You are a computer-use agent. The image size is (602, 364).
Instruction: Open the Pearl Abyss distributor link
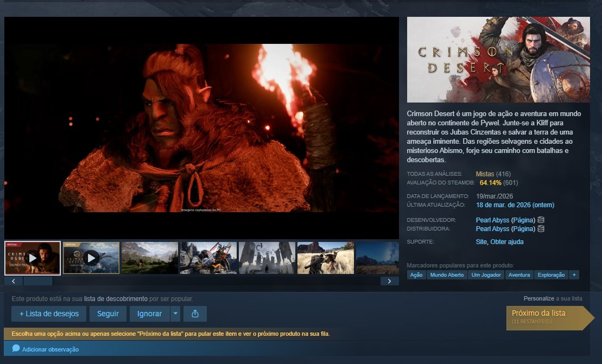492,229
